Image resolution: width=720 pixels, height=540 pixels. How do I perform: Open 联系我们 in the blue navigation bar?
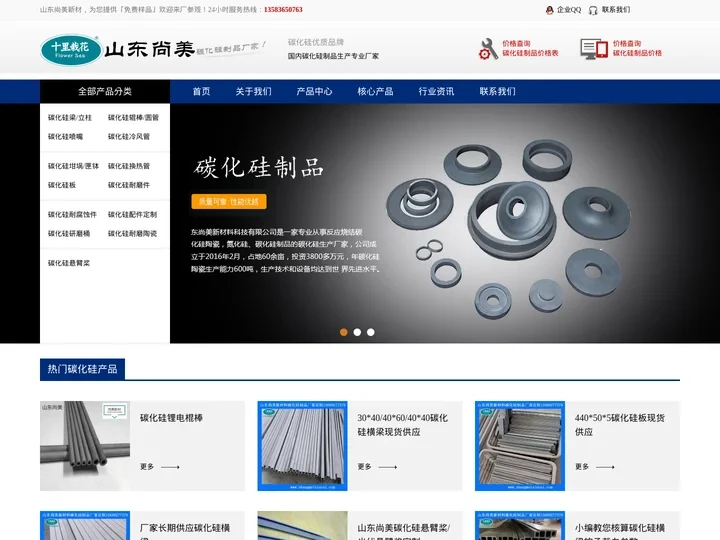497,91
